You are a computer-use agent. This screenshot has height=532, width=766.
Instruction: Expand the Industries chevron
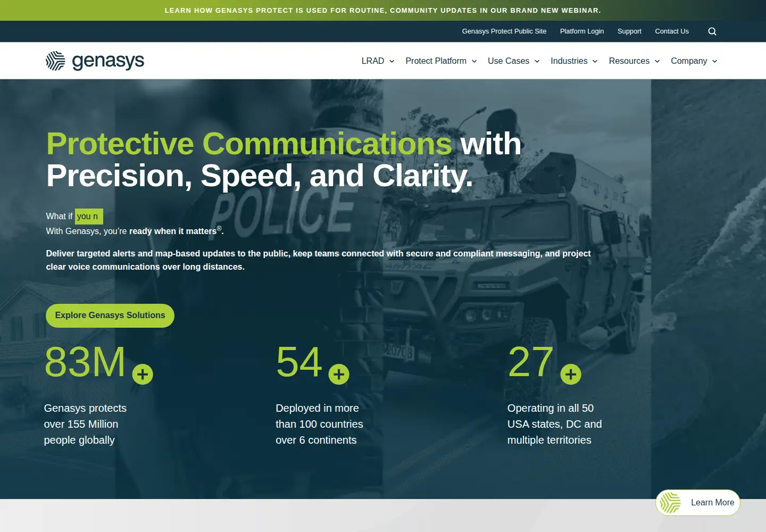click(x=595, y=61)
